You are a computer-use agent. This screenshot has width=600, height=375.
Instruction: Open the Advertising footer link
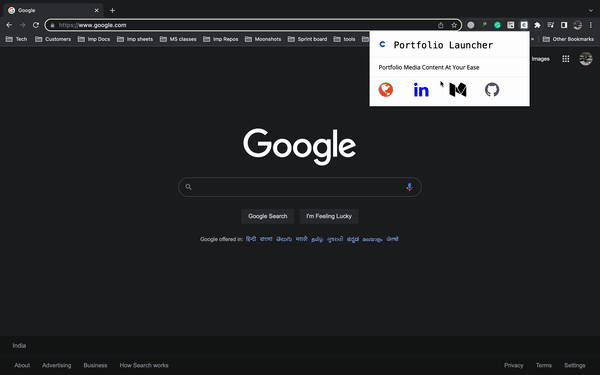click(57, 365)
